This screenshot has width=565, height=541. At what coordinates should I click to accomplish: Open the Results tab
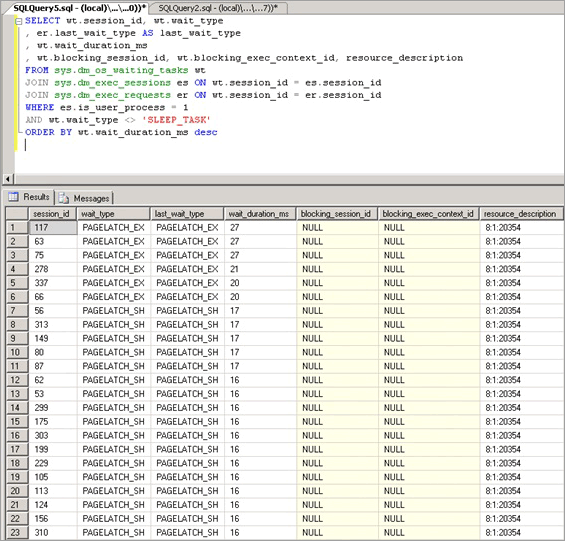(x=30, y=197)
